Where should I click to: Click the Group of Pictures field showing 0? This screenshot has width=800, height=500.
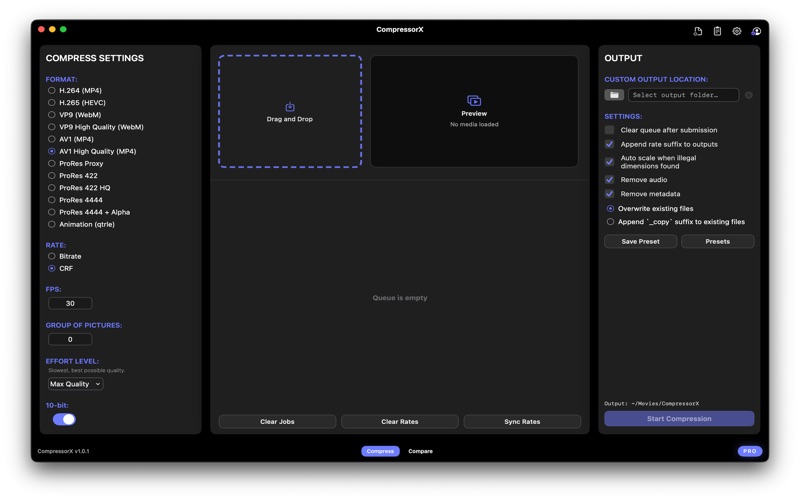pos(70,339)
